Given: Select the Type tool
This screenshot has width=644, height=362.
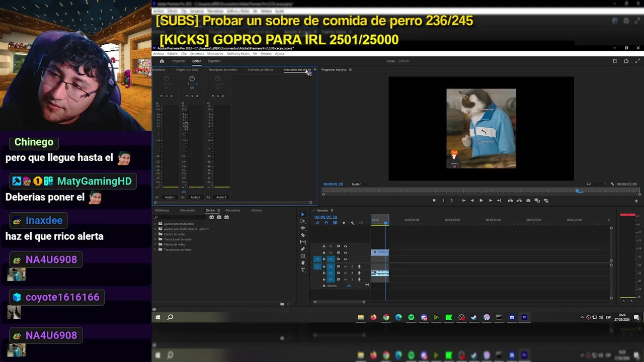Looking at the screenshot, I should pyautogui.click(x=303, y=269).
